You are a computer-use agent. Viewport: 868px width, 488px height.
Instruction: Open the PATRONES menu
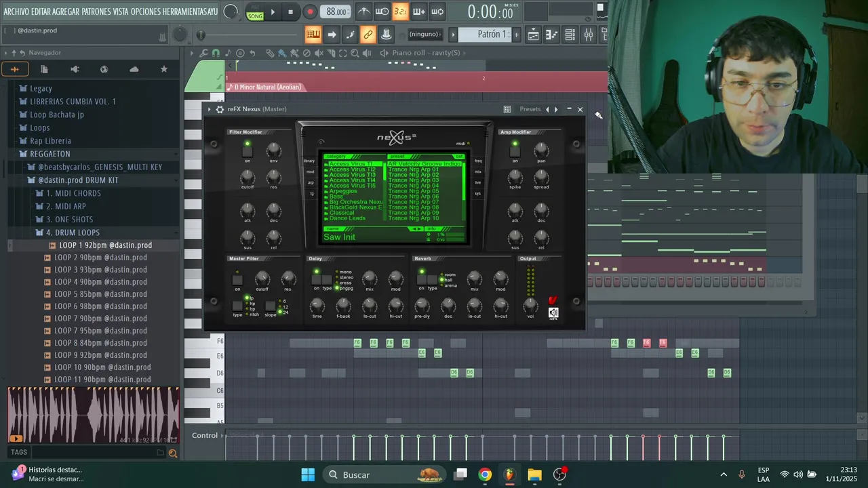(96, 12)
